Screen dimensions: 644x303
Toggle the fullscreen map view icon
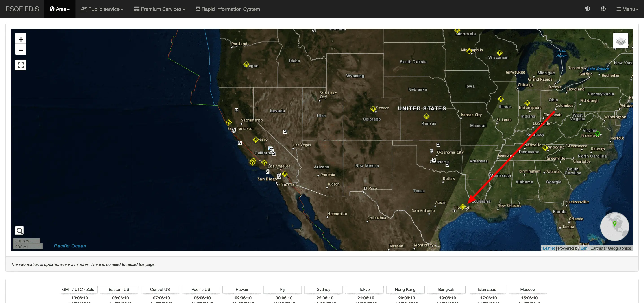[x=21, y=65]
